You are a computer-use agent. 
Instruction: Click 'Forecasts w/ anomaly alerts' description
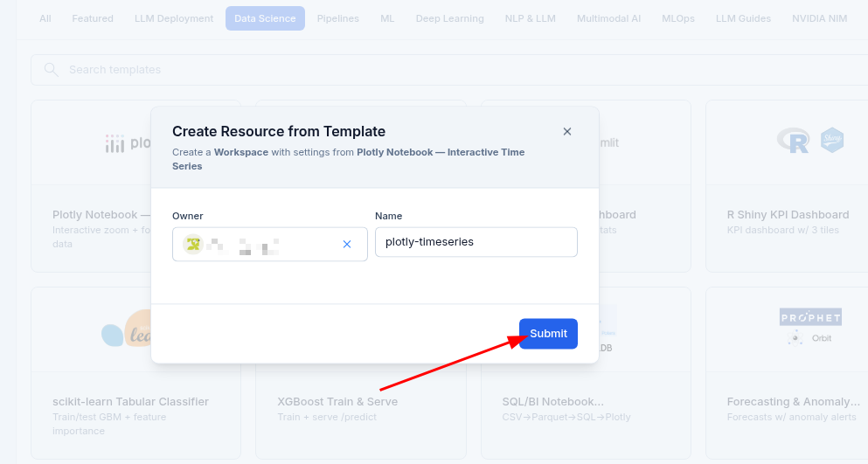792,417
